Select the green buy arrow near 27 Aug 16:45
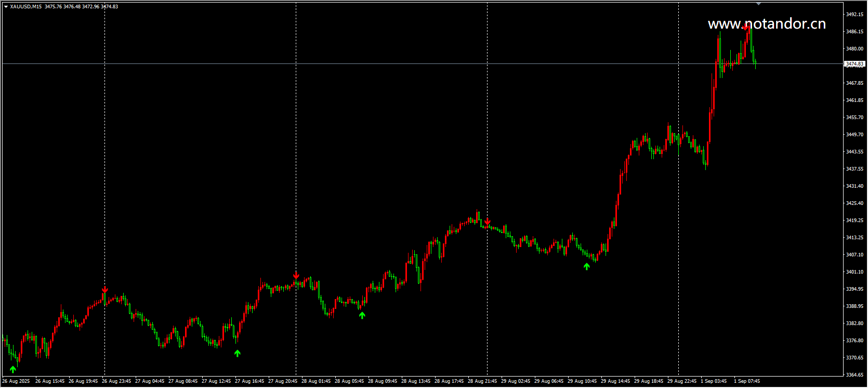 pyautogui.click(x=238, y=353)
